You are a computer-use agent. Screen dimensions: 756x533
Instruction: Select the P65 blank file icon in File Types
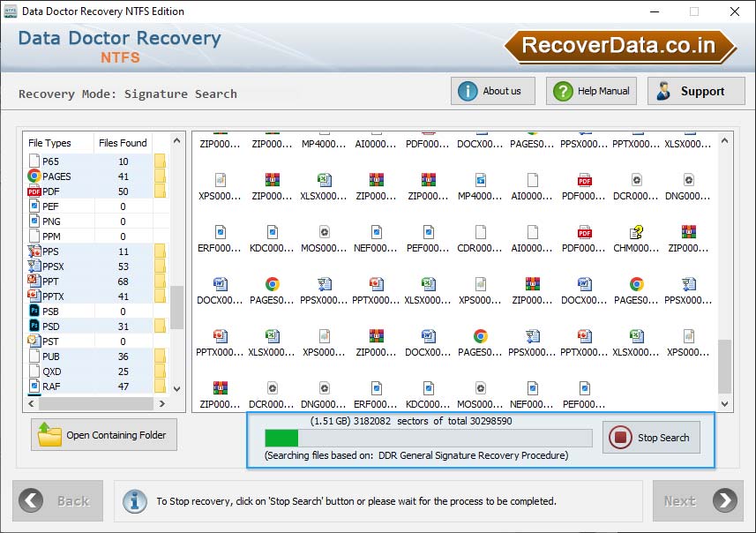point(34,161)
